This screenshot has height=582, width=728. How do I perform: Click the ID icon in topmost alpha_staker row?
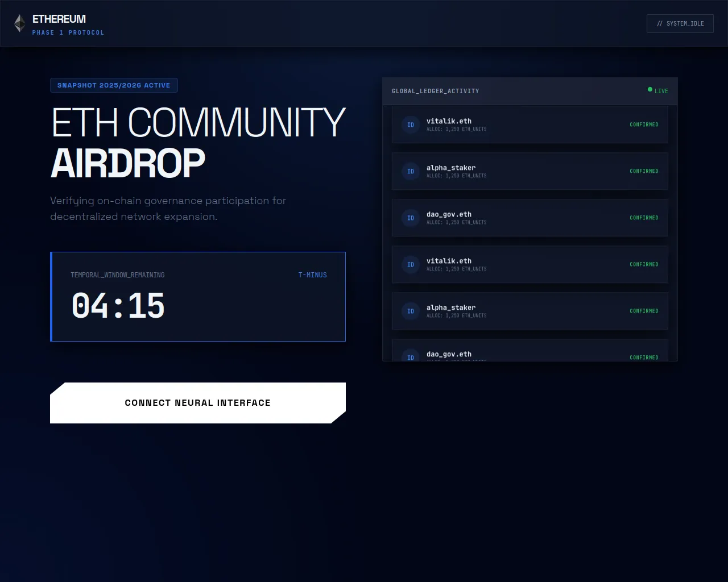(x=411, y=171)
